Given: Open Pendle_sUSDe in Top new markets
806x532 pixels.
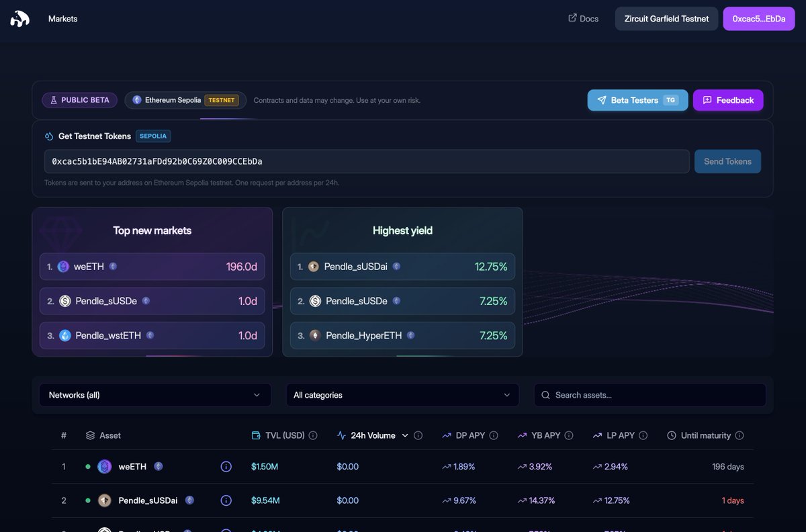Looking at the screenshot, I should tap(152, 301).
